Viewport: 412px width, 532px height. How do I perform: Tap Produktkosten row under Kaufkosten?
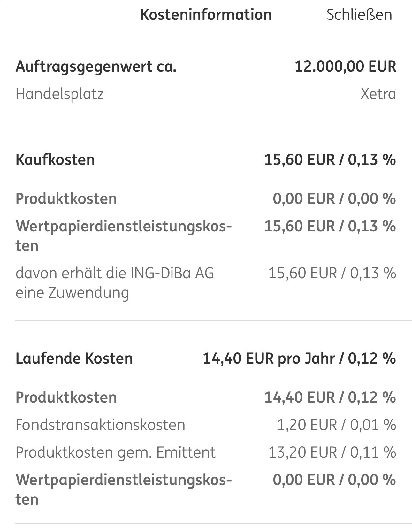point(66,199)
